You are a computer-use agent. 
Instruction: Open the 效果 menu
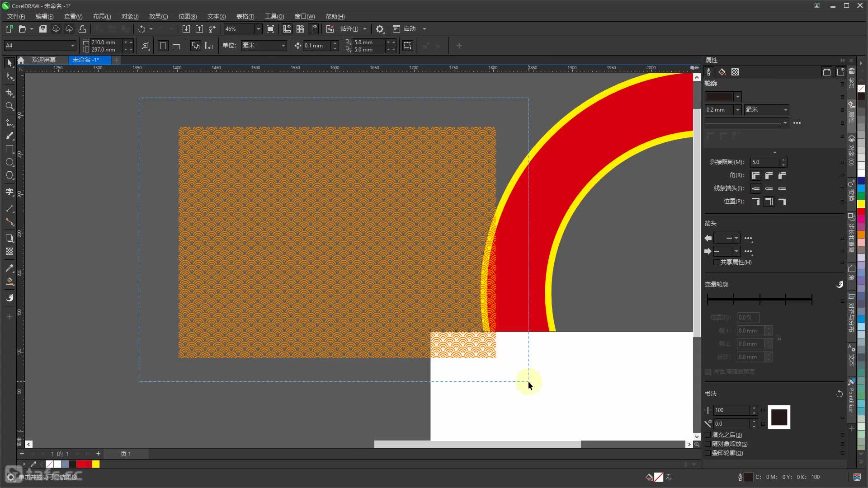(158, 17)
